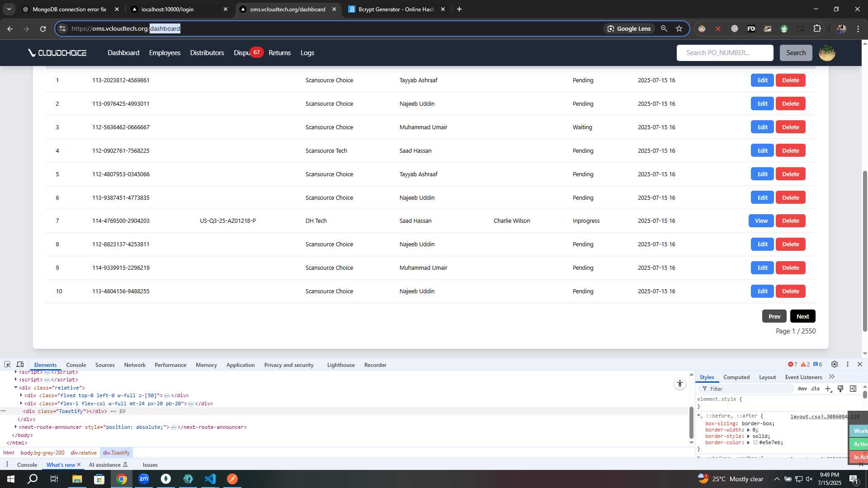Go to Returns in the navbar
This screenshot has width=868, height=488.
[279, 53]
